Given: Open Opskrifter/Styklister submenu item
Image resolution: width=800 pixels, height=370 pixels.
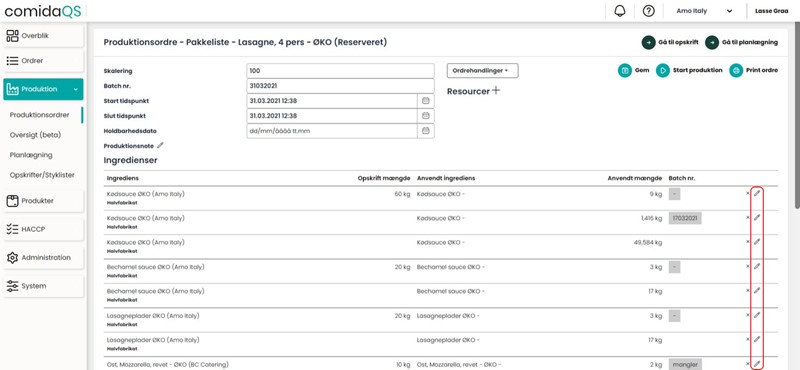Looking at the screenshot, I should [x=42, y=175].
